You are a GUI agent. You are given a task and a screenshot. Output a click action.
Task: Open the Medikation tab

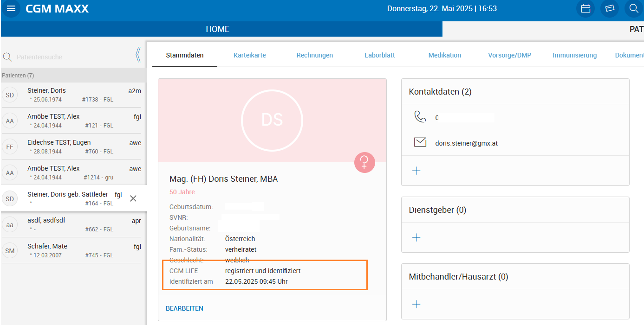click(444, 55)
